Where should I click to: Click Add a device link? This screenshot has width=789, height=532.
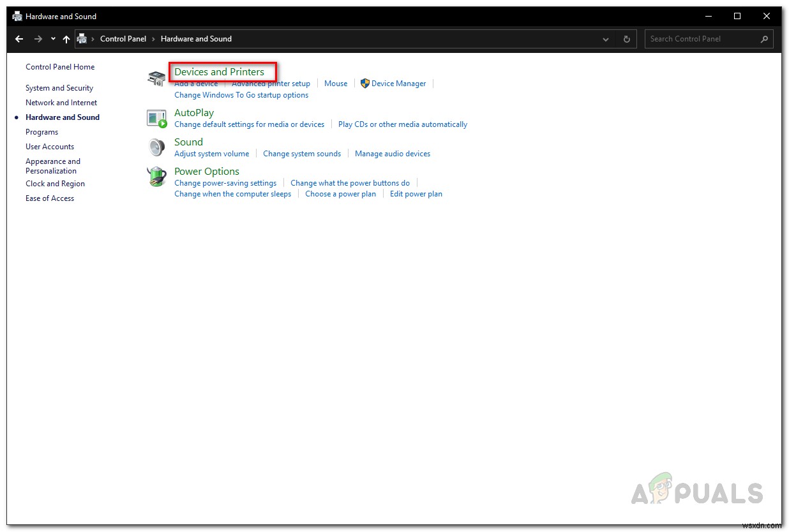click(196, 84)
